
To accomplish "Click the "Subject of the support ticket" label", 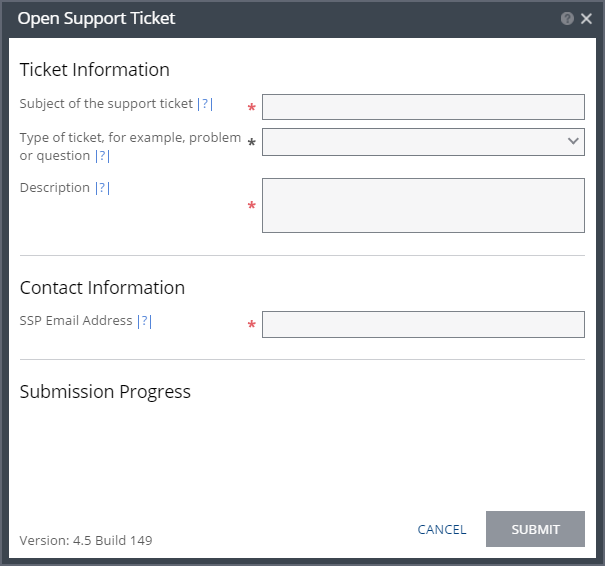I will pos(106,104).
